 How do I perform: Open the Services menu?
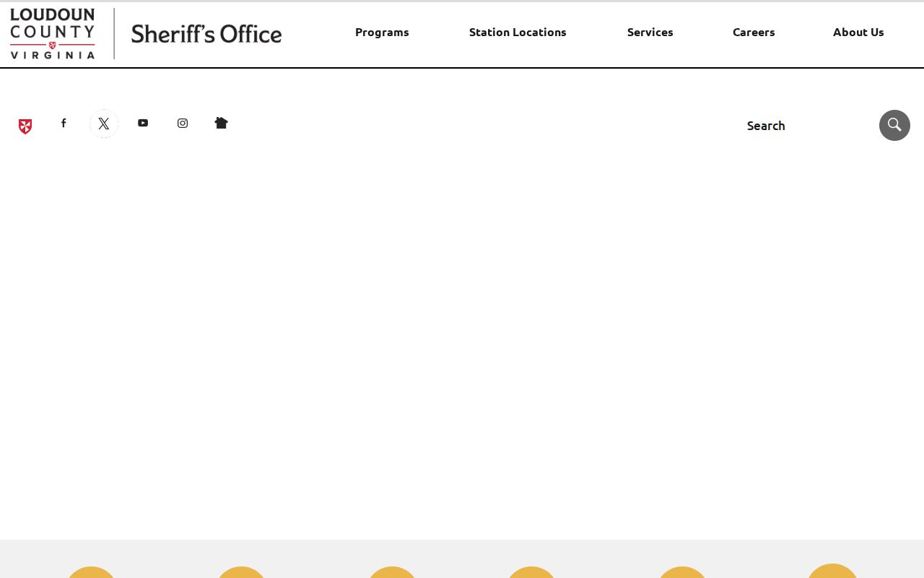(x=650, y=32)
